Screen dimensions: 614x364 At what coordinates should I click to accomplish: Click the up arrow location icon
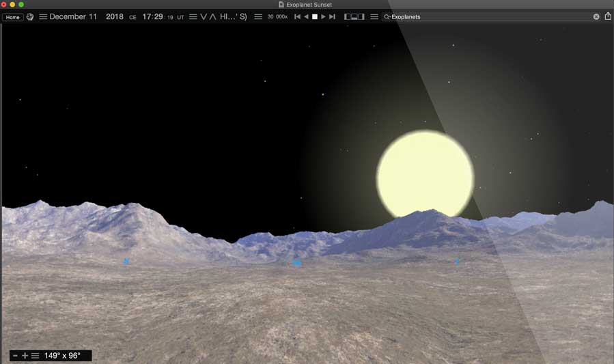212,17
